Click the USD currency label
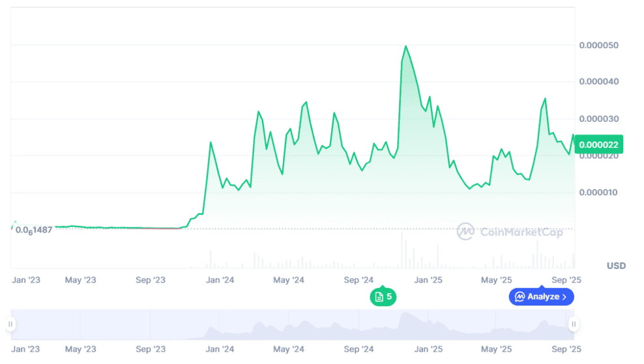 tap(615, 266)
